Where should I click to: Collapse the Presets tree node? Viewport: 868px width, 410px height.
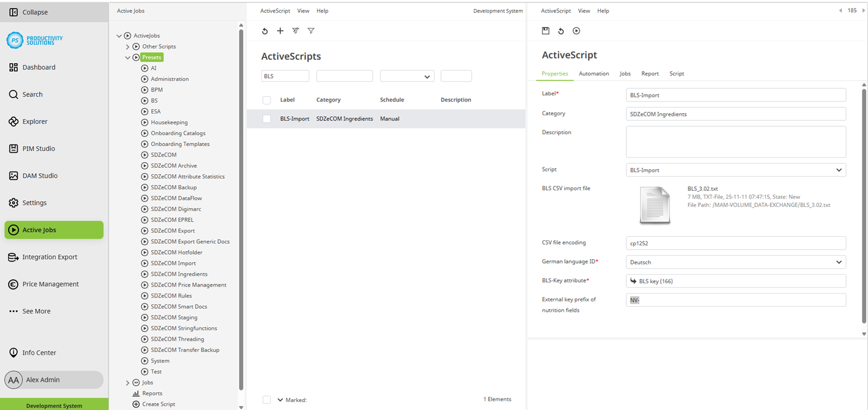tap(127, 57)
